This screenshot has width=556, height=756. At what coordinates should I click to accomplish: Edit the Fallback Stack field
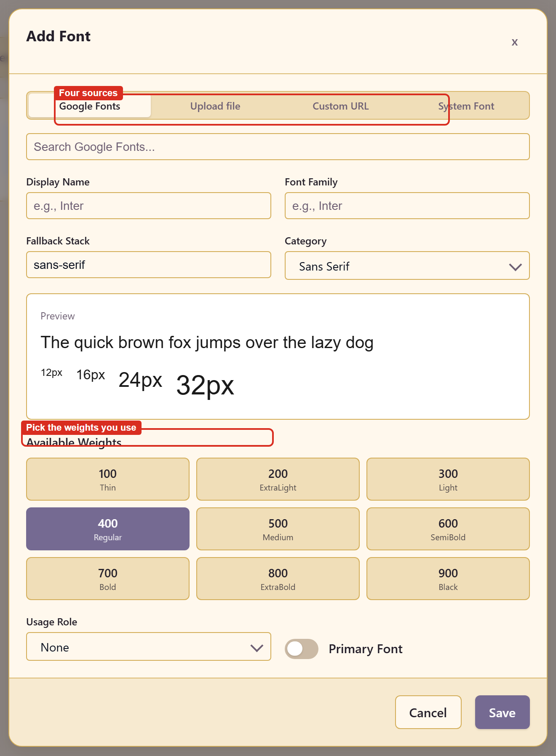(x=149, y=265)
